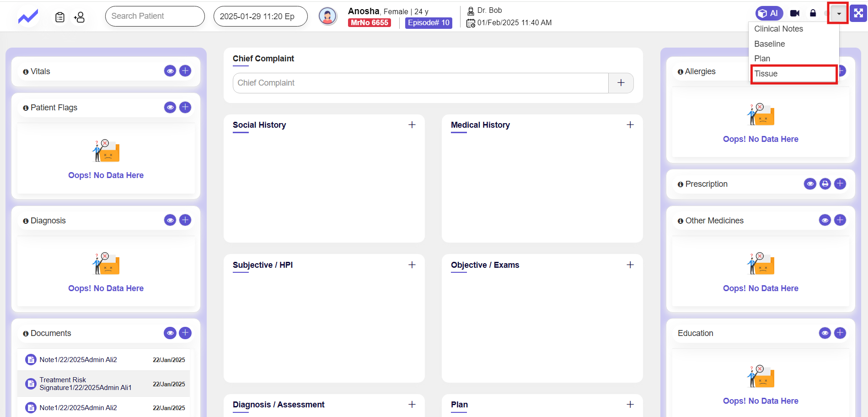Screen dimensions: 868x417
Task: Choose Clinical Notes menu option
Action: click(778, 29)
